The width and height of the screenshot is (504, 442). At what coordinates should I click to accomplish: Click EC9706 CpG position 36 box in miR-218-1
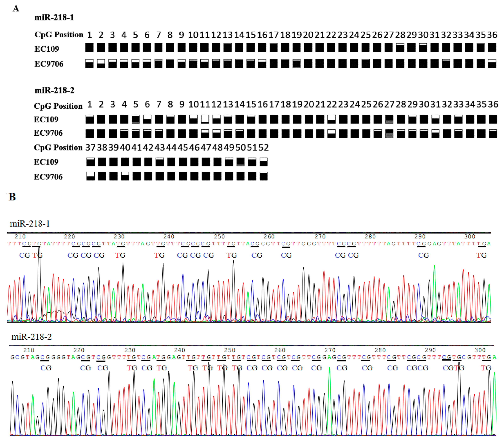pyautogui.click(x=492, y=64)
